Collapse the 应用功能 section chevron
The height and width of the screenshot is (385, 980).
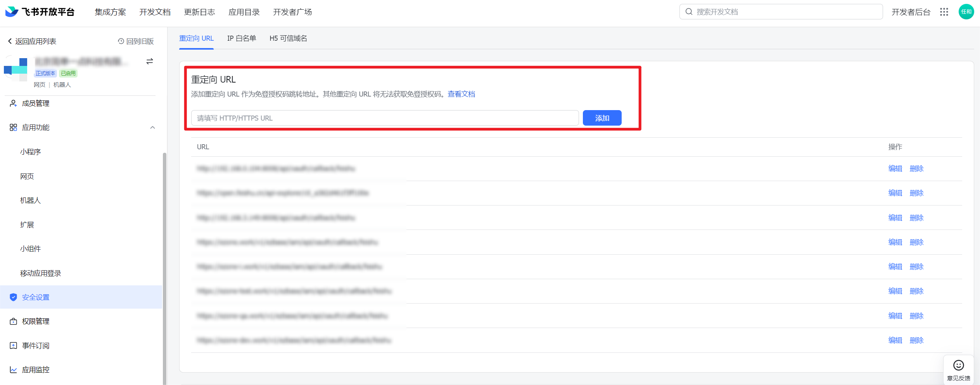tap(152, 128)
